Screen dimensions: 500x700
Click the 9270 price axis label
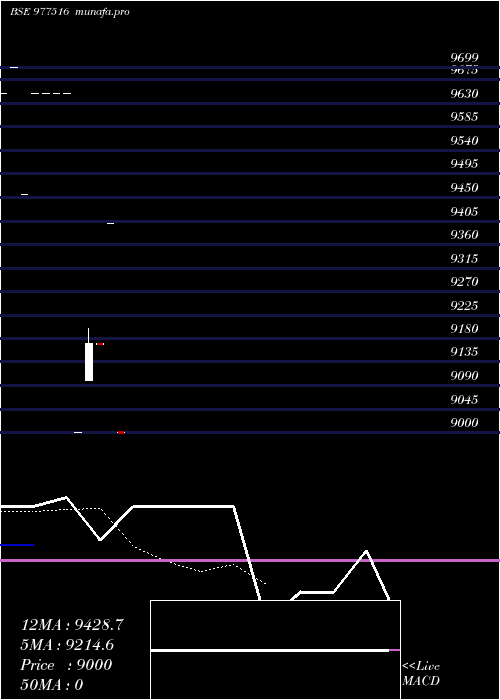(x=464, y=282)
